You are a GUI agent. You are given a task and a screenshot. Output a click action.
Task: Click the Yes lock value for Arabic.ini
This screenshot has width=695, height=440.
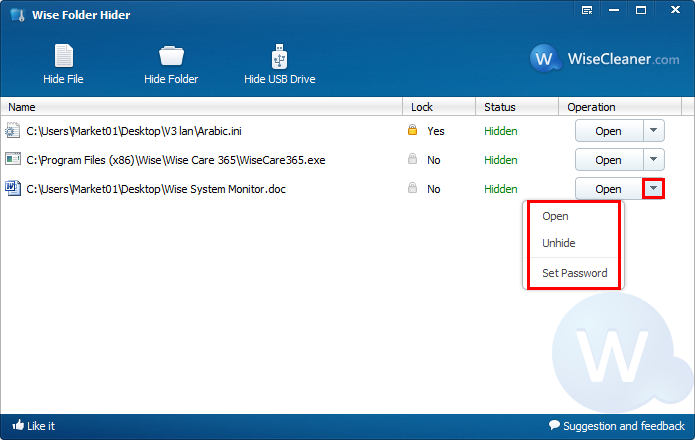pyautogui.click(x=436, y=131)
